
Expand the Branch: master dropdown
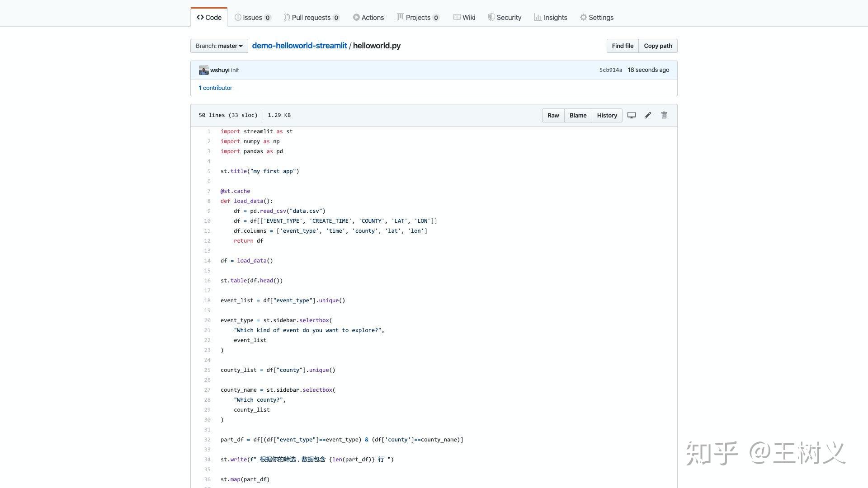tap(219, 46)
